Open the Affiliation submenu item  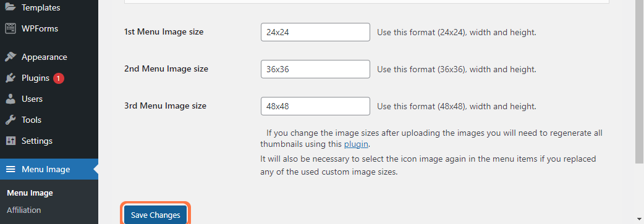click(24, 210)
